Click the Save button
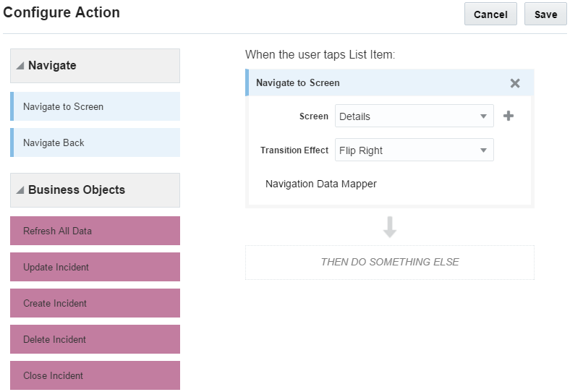This screenshot has height=392, width=570. (x=545, y=14)
